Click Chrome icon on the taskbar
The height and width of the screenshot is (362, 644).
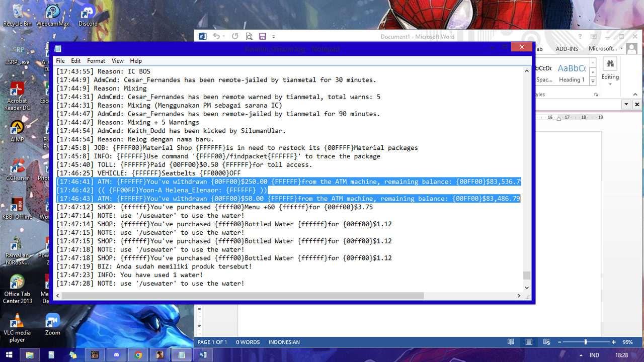click(x=138, y=355)
